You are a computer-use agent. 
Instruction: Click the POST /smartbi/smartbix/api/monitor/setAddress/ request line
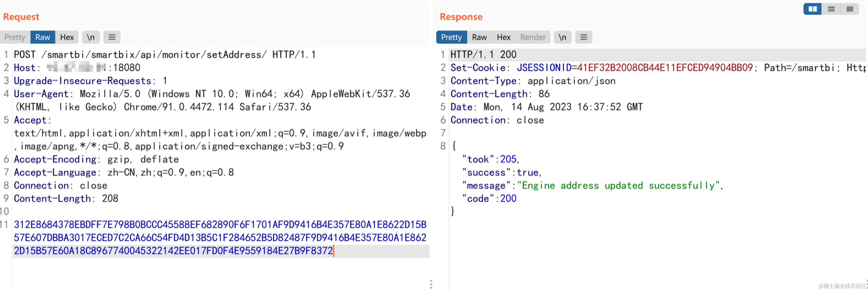[165, 54]
